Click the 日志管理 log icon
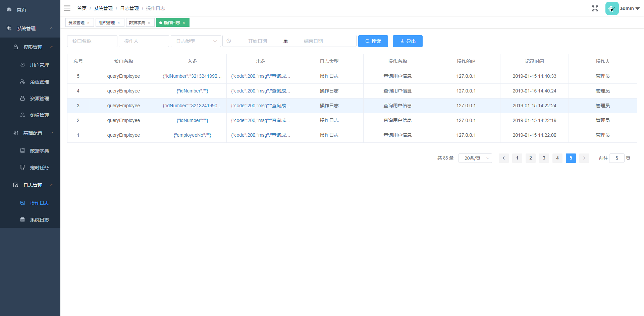The height and width of the screenshot is (316, 644). coord(16,185)
